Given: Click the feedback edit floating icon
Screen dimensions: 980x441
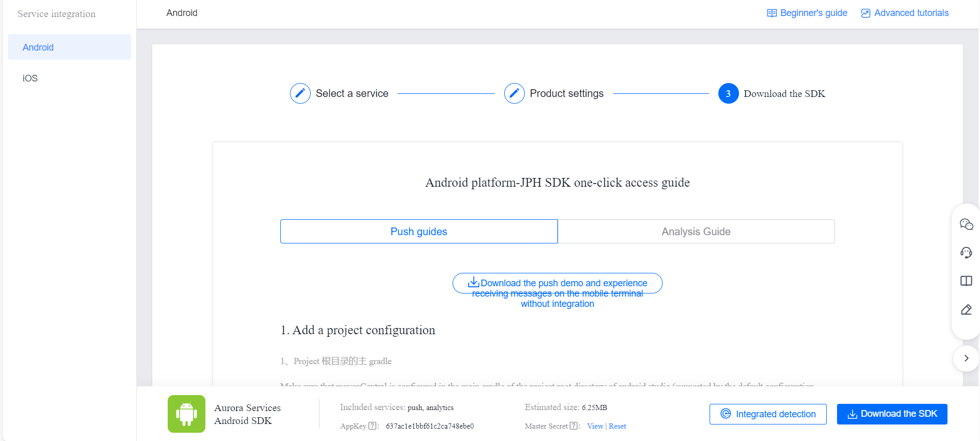Looking at the screenshot, I should tap(966, 309).
